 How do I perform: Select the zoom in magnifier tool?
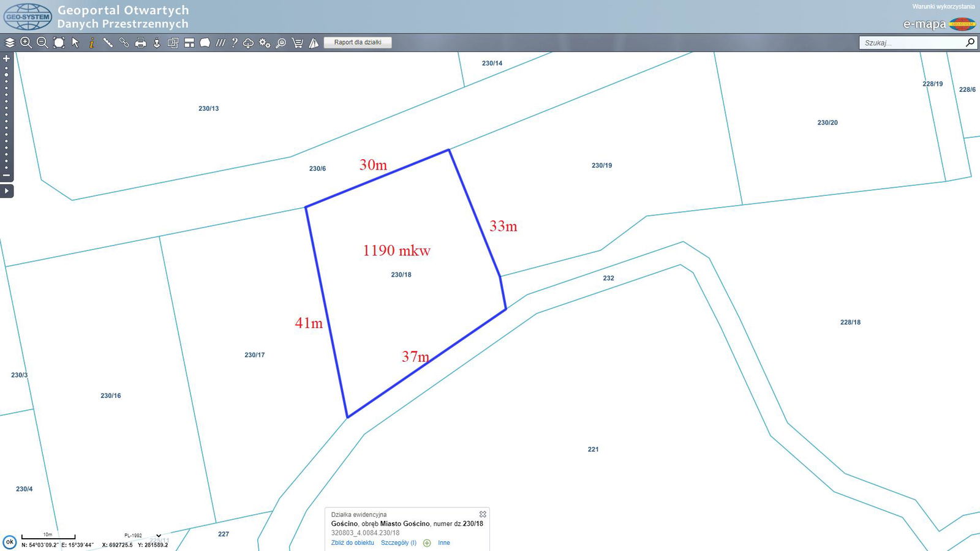[26, 43]
